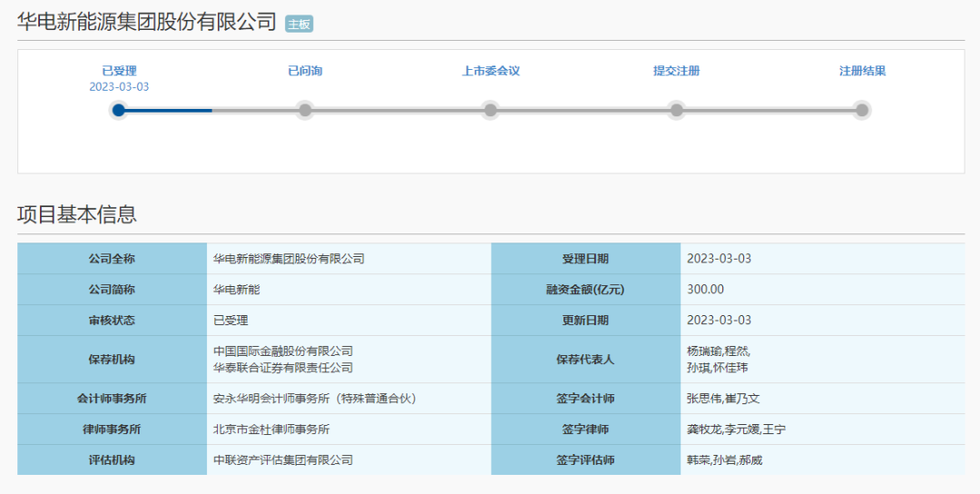The height and width of the screenshot is (494, 980).
Task: Click the 保荐代表人 header cell
Action: point(585,360)
